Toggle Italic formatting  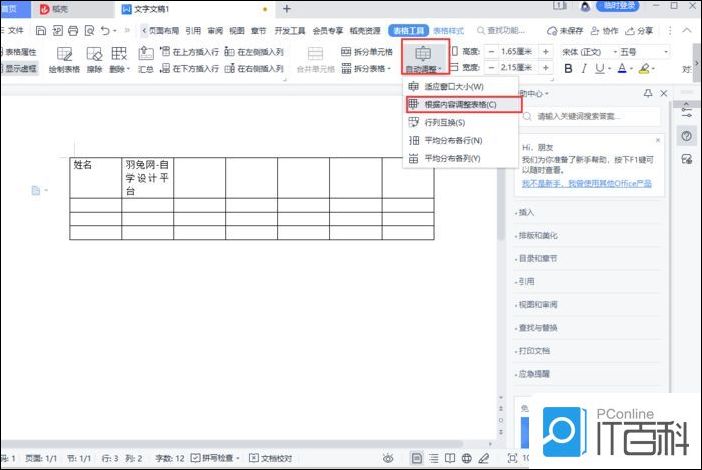584,68
